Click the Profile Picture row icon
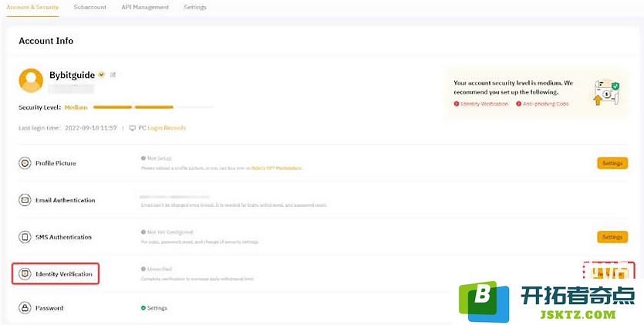 point(25,163)
